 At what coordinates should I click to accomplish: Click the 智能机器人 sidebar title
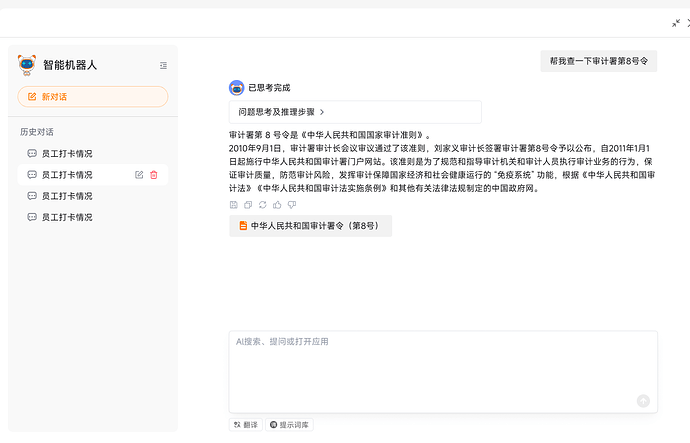[x=70, y=65]
